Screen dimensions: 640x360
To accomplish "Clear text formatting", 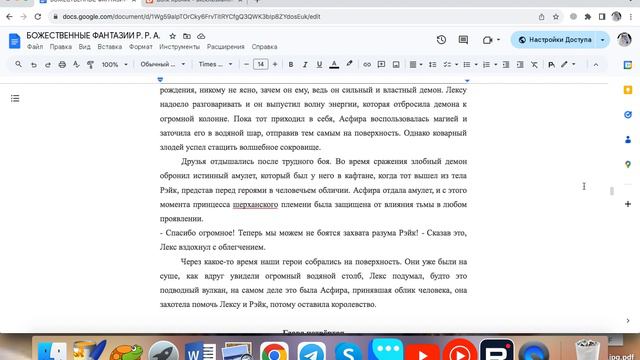I will (534, 64).
